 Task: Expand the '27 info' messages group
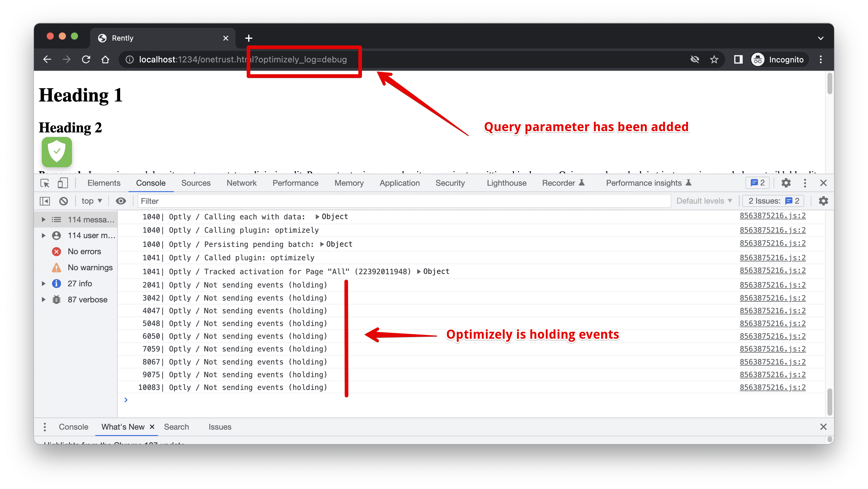tap(43, 283)
